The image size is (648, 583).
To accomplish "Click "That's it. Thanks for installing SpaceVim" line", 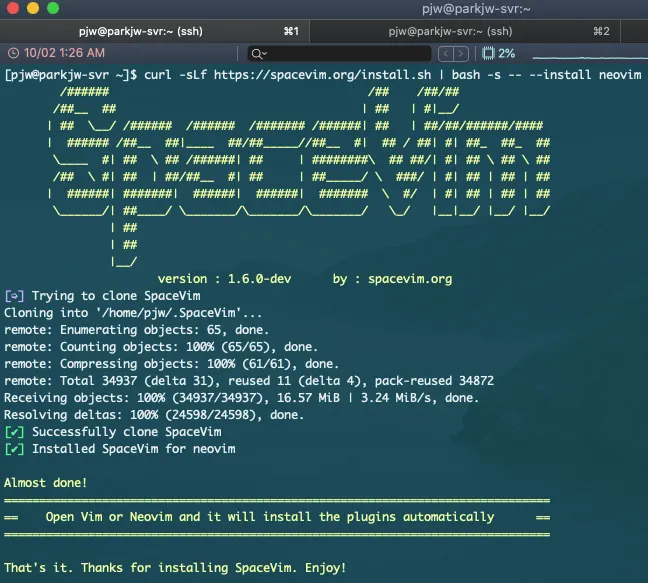I will 175,567.
